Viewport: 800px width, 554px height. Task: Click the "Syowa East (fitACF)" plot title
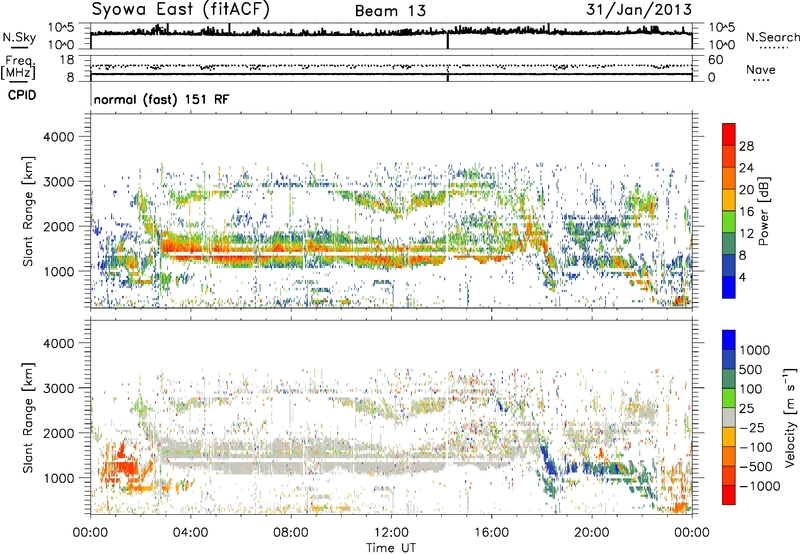[x=181, y=10]
